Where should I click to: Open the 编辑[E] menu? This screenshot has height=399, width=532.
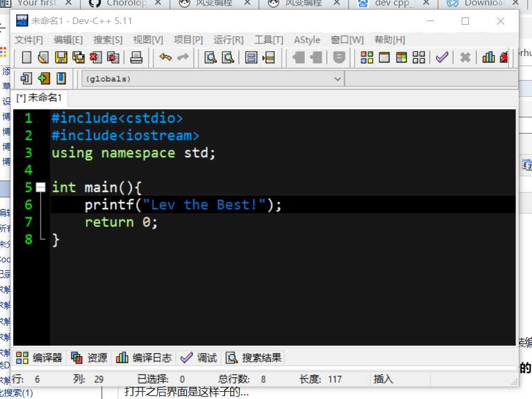(x=68, y=40)
